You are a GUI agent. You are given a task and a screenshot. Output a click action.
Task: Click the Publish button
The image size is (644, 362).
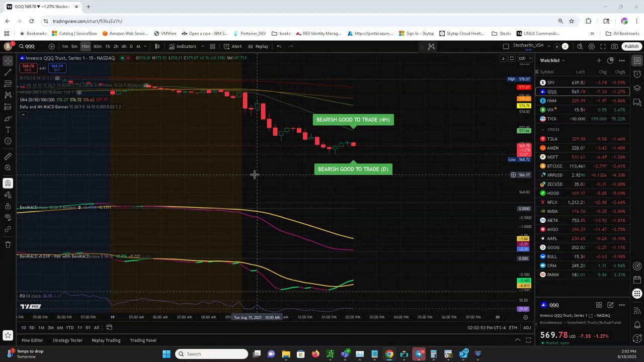click(x=631, y=46)
